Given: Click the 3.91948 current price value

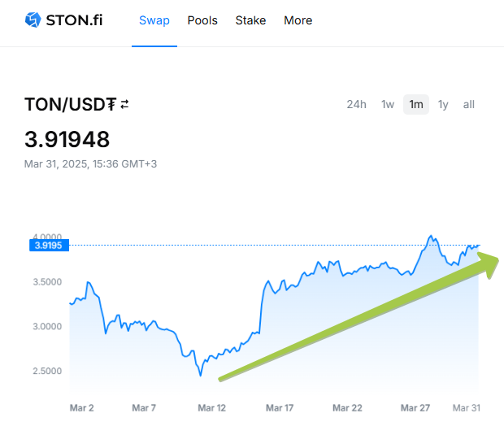Looking at the screenshot, I should click(67, 139).
